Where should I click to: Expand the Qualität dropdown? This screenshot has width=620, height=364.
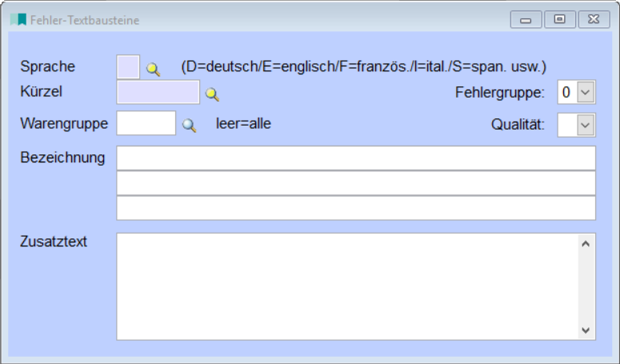pos(586,126)
